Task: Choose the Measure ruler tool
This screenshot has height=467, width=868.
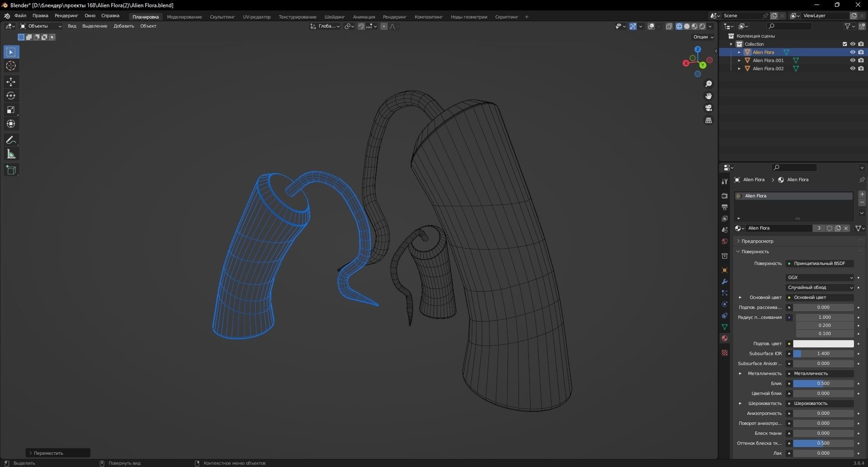Action: pos(11,154)
